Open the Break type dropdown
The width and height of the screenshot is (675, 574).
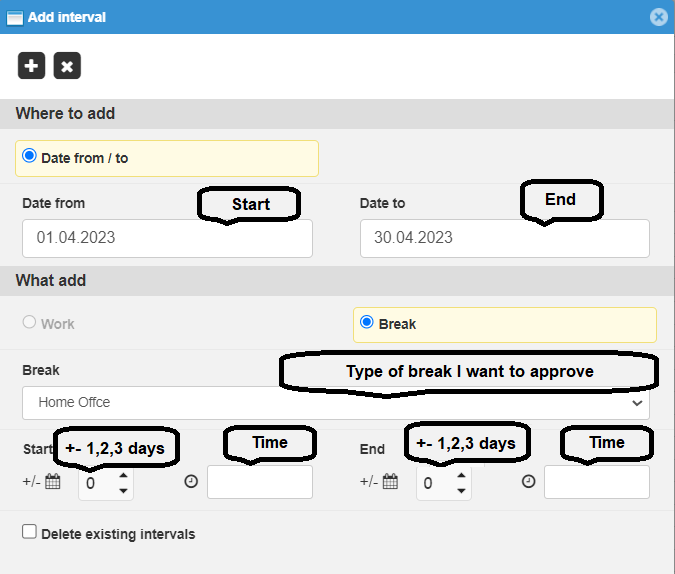(336, 403)
